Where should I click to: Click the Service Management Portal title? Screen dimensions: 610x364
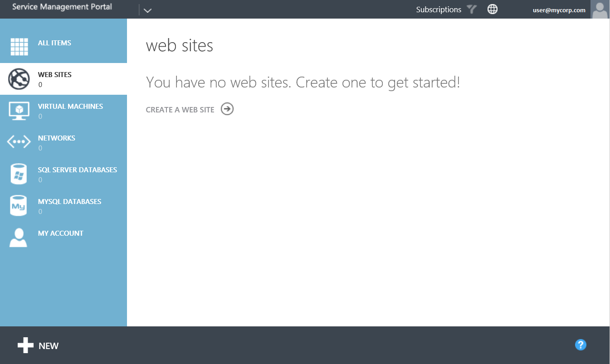click(62, 7)
